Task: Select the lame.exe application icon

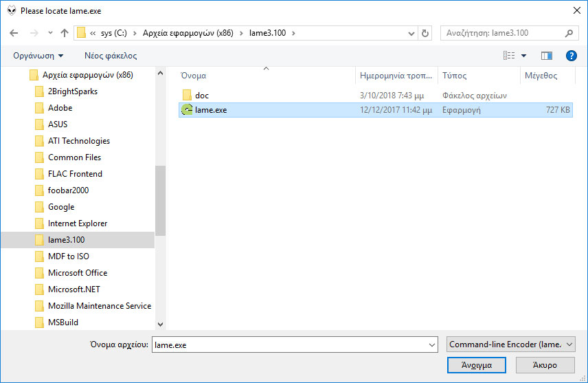Action: point(186,110)
